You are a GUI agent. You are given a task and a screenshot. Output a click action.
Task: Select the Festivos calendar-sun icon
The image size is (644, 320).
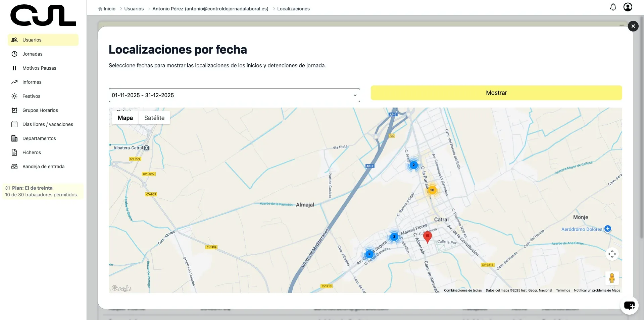coord(14,96)
